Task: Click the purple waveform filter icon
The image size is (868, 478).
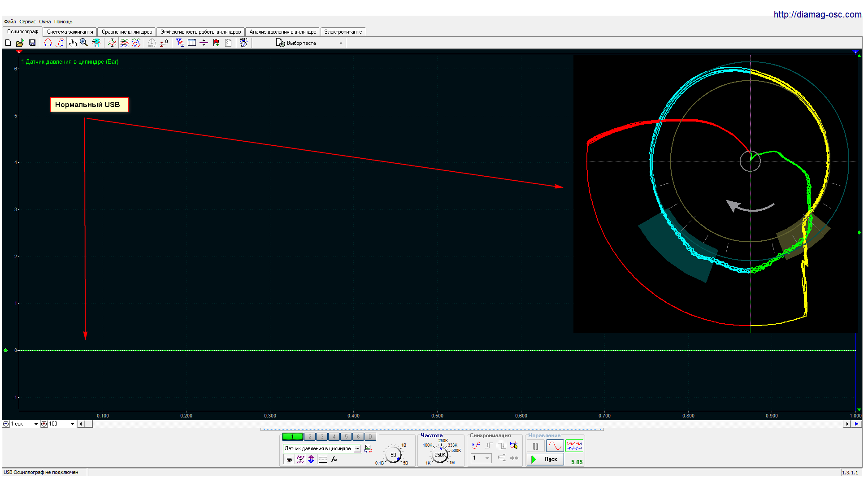Action: [300, 459]
